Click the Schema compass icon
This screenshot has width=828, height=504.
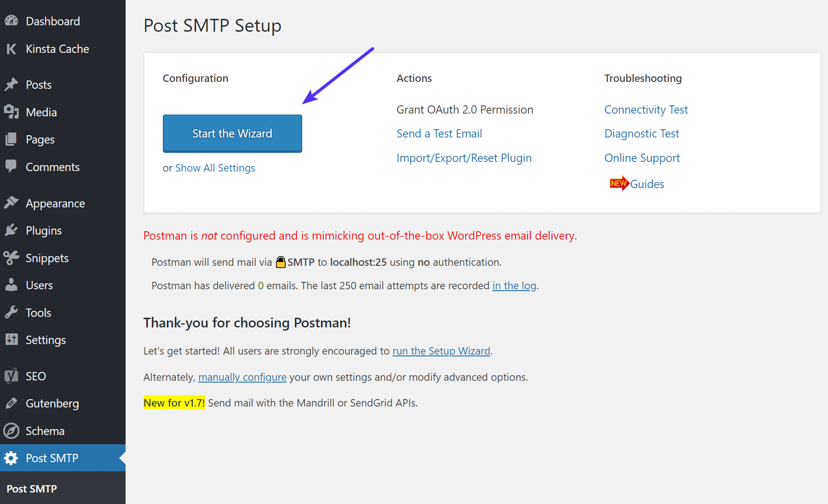pyautogui.click(x=11, y=431)
